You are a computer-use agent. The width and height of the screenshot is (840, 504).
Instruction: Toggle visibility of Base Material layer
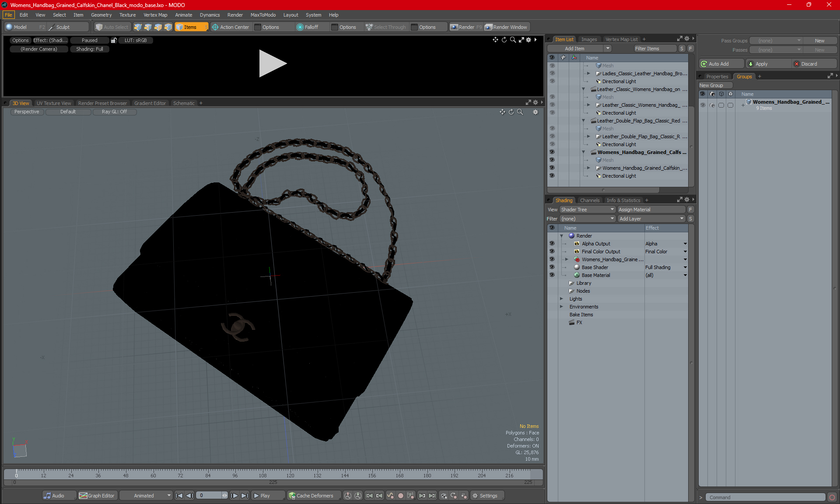pos(552,275)
